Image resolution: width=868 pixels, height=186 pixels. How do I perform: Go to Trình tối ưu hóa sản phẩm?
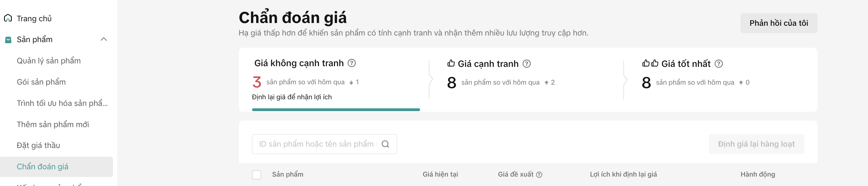62,103
